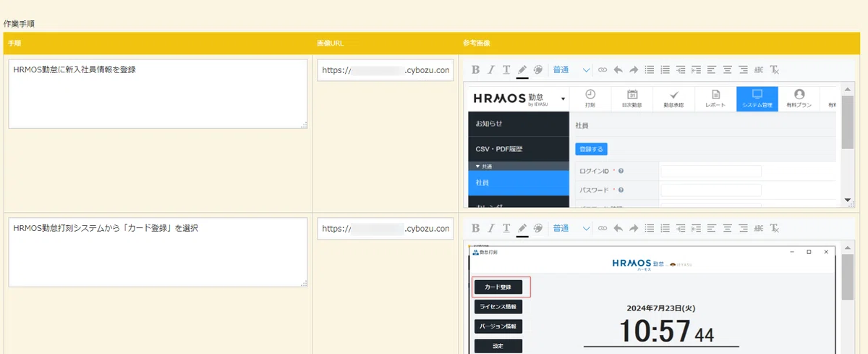Select the HRMOS 社員 registration screenshot in first editor

[653, 146]
